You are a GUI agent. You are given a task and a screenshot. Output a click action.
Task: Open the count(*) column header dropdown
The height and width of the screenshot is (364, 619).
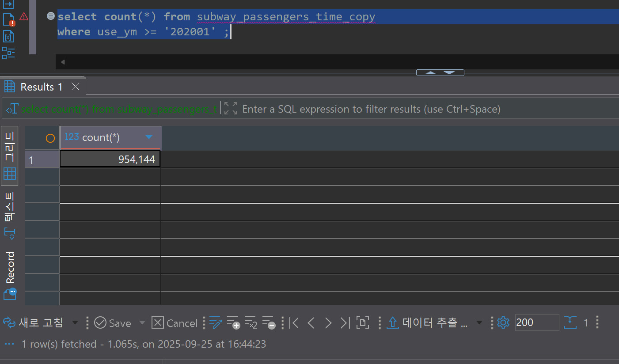[x=149, y=137]
